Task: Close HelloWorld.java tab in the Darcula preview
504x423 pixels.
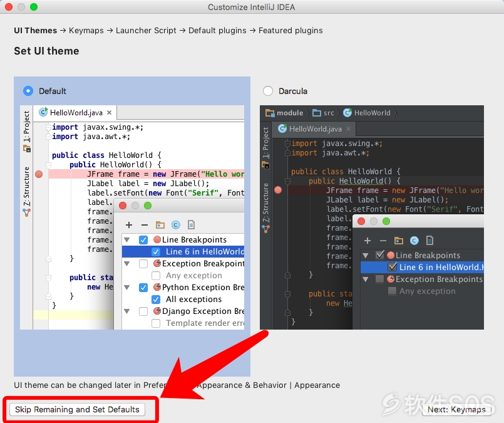Action: tap(349, 129)
